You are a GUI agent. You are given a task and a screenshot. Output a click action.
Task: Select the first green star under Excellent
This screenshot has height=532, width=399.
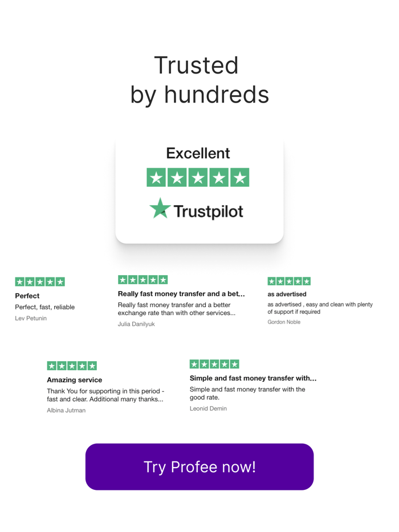pos(156,177)
